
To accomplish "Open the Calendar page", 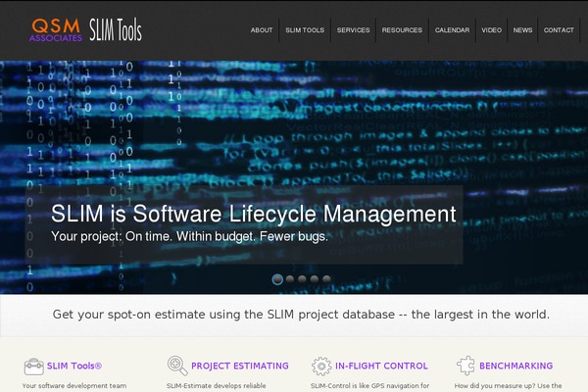I will coord(452,30).
